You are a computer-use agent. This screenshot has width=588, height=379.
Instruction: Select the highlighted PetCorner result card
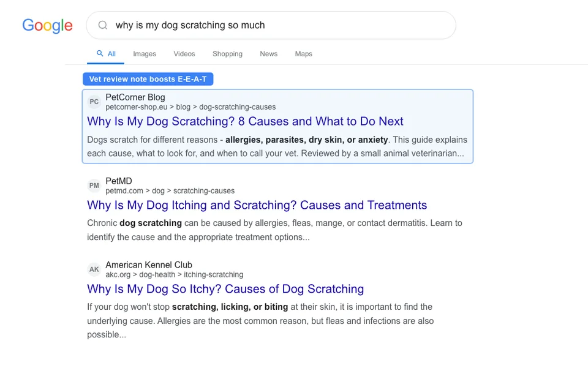277,126
